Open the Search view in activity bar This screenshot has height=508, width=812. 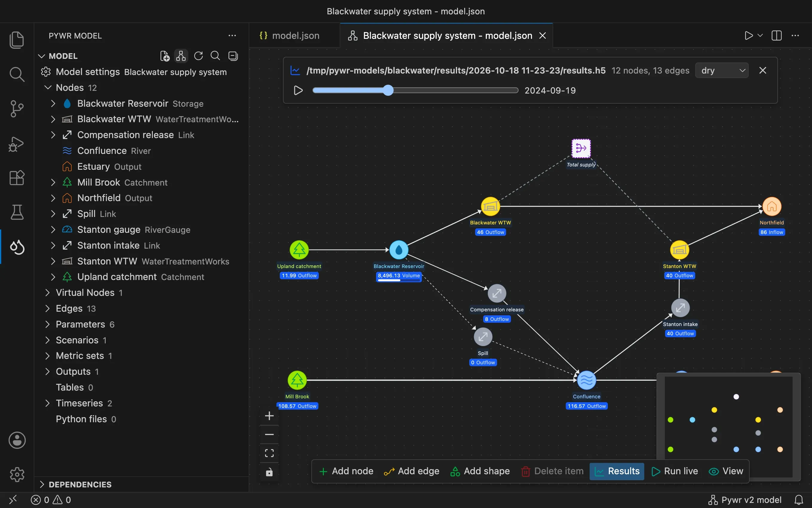tap(17, 74)
